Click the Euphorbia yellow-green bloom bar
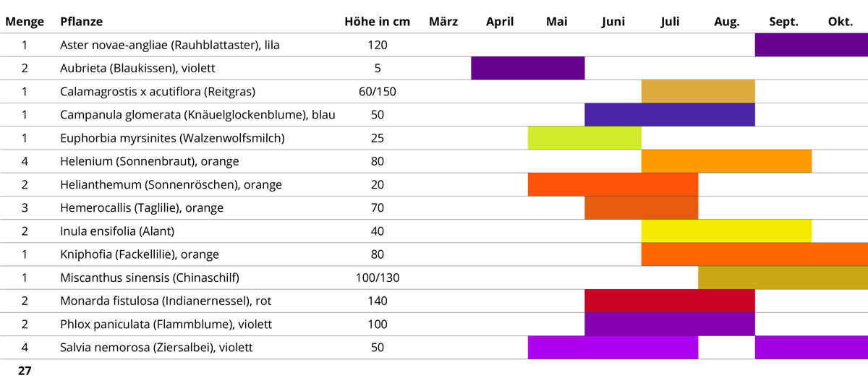Image resolution: width=868 pixels, height=391 pixels. pyautogui.click(x=584, y=138)
